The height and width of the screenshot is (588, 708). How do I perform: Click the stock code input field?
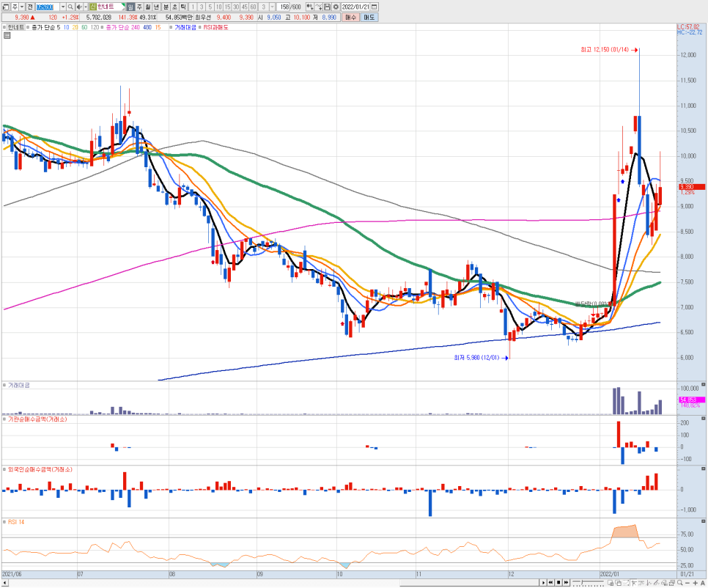coord(47,7)
